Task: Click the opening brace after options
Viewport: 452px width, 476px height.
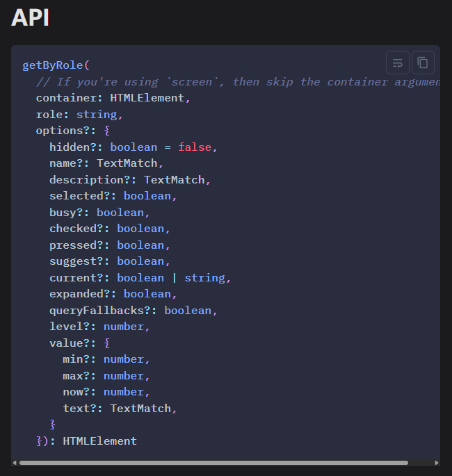Action: tap(107, 131)
